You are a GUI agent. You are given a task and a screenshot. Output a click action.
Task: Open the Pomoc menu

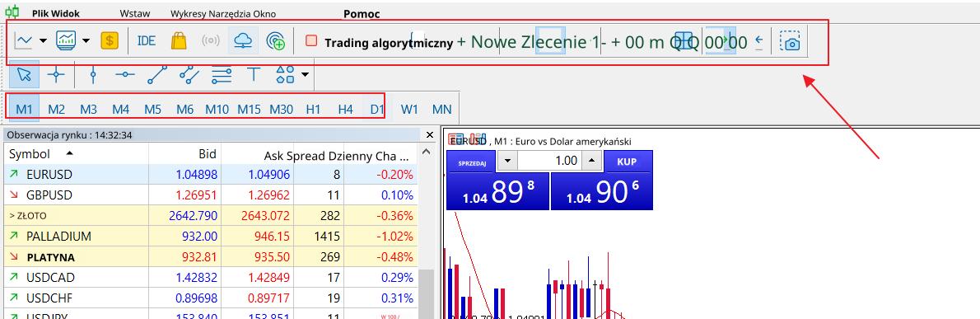point(362,14)
